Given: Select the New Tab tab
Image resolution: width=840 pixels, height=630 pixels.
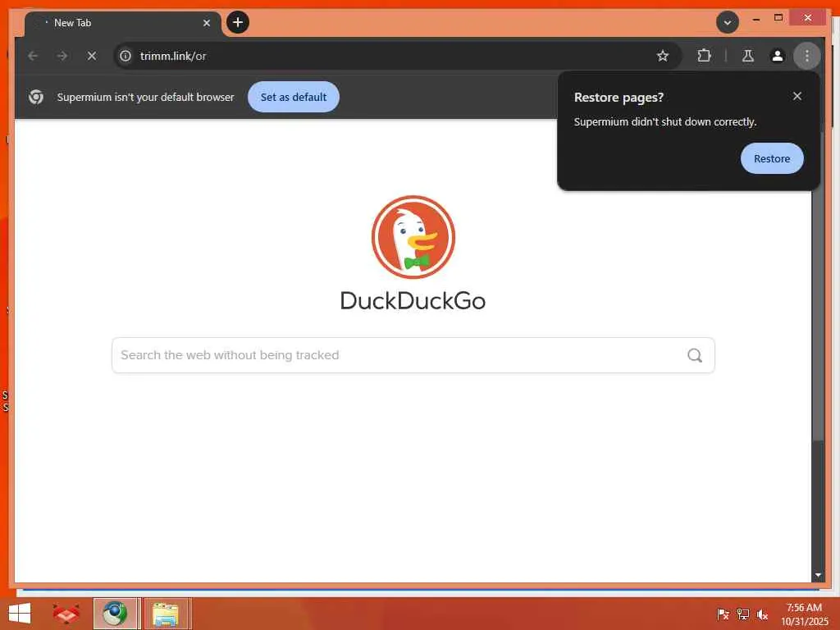Looking at the screenshot, I should click(123, 24).
